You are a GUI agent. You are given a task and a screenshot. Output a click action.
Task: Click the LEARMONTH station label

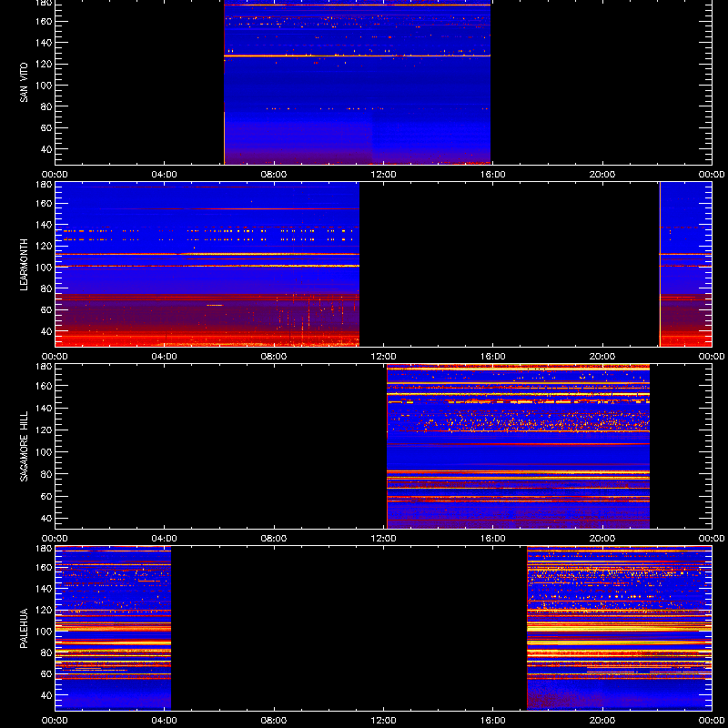click(x=24, y=265)
